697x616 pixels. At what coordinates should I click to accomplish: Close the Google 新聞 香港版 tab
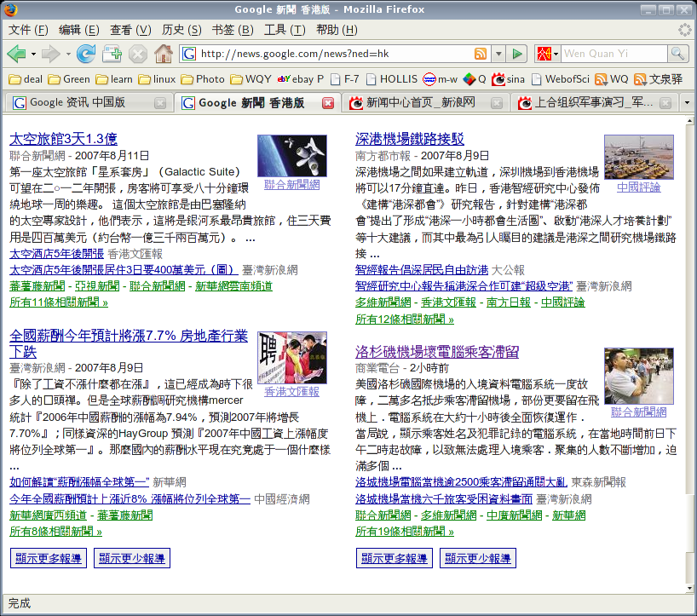[x=328, y=103]
